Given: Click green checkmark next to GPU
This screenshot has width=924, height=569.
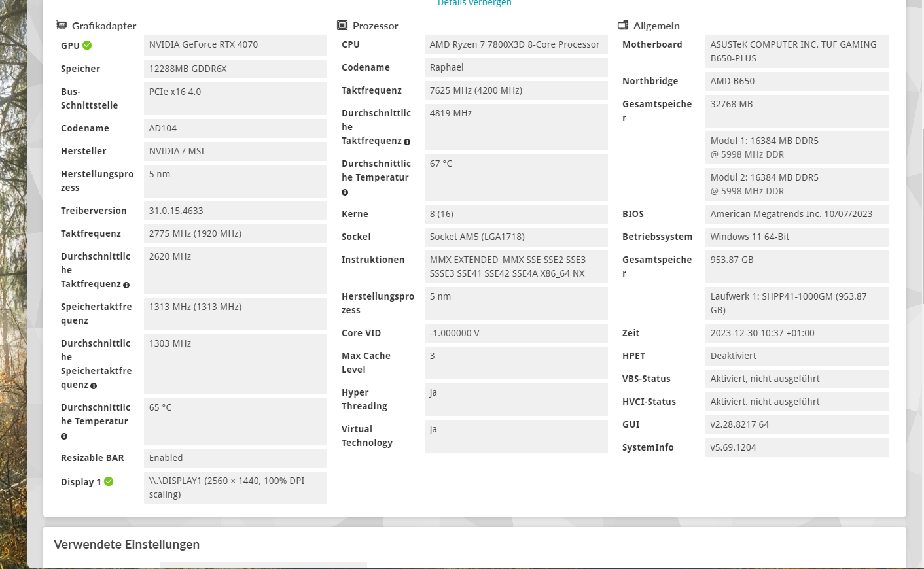Looking at the screenshot, I should (87, 46).
